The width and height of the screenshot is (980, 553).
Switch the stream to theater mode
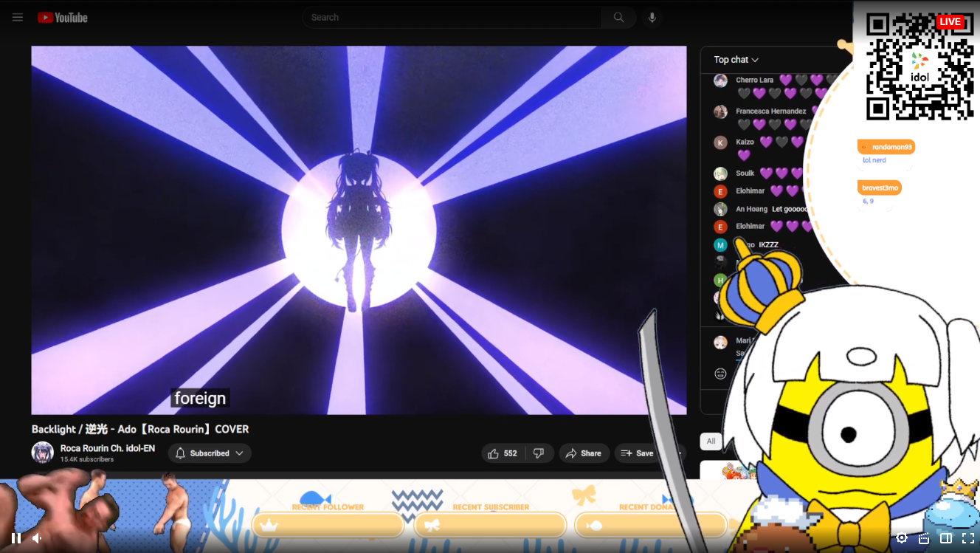[946, 538]
